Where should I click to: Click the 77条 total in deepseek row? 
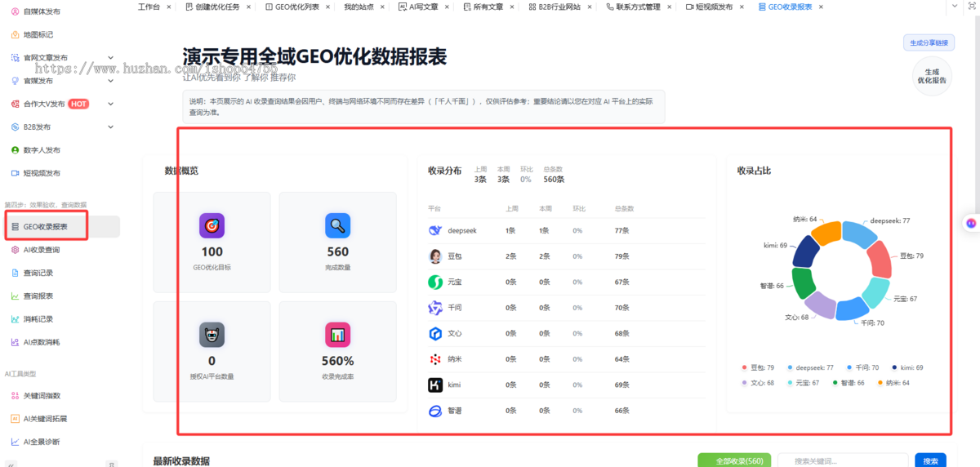pos(621,231)
